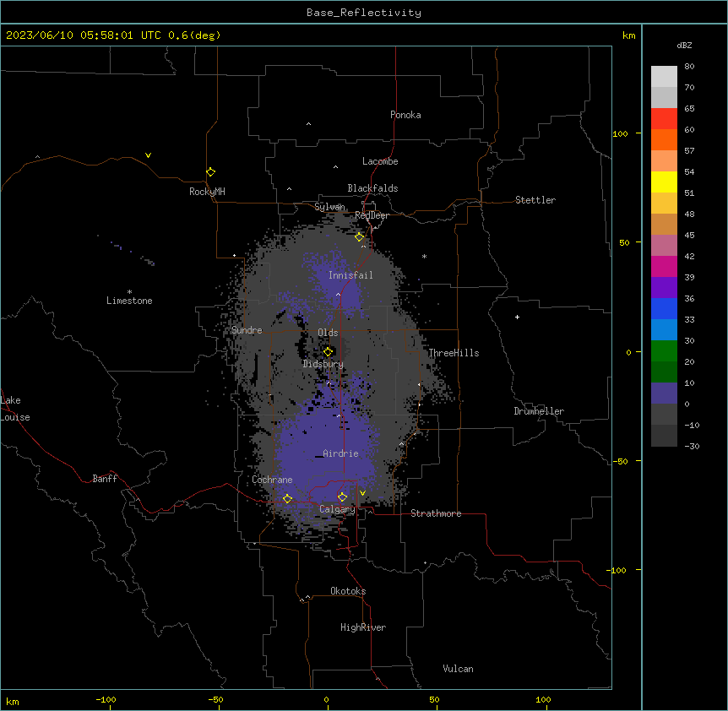Click the Vulcan label

point(459,669)
